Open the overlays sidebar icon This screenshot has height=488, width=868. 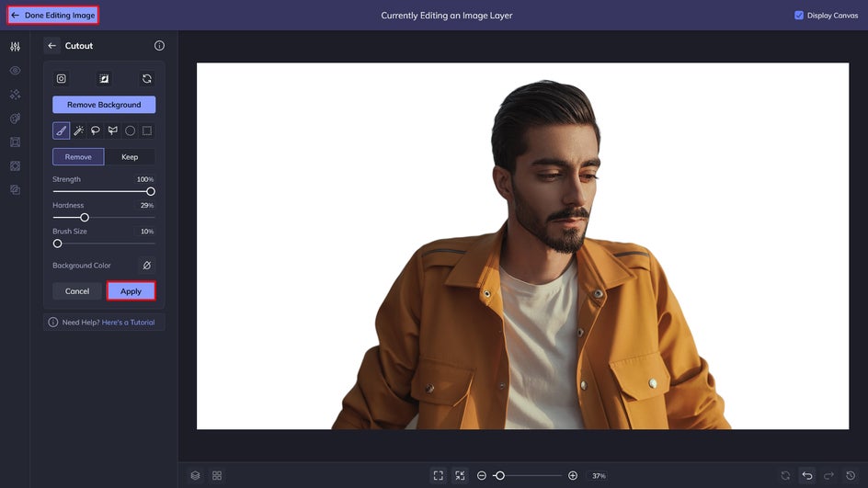tap(15, 189)
